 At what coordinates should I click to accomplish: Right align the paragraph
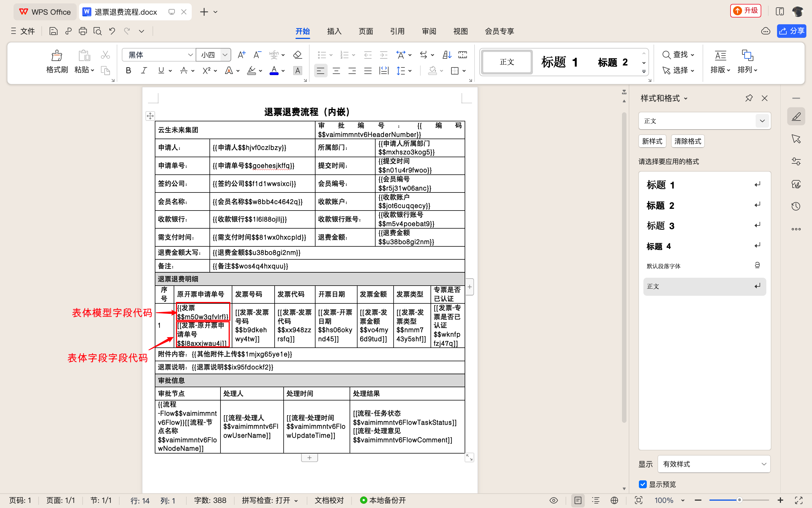[x=352, y=71]
